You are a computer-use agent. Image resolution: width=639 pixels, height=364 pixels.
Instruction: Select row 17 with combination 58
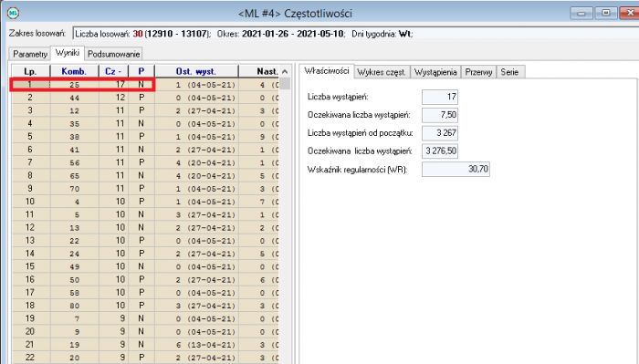[145, 293]
